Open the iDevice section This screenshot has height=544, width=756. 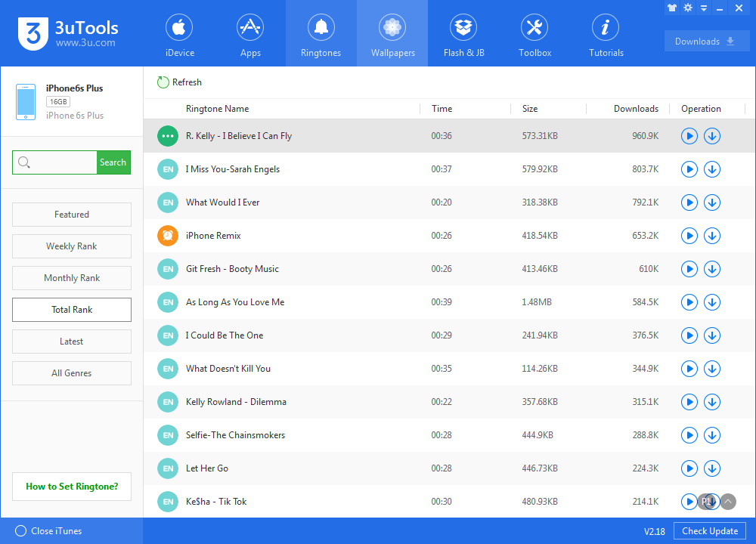click(179, 34)
